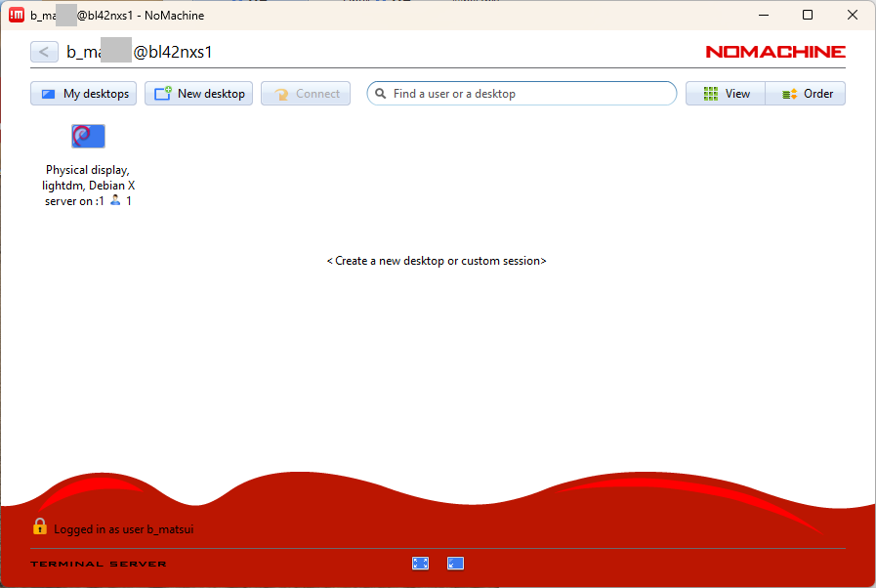Click the yellow padlock icon
Viewport: 876px width, 588px height.
tap(39, 526)
